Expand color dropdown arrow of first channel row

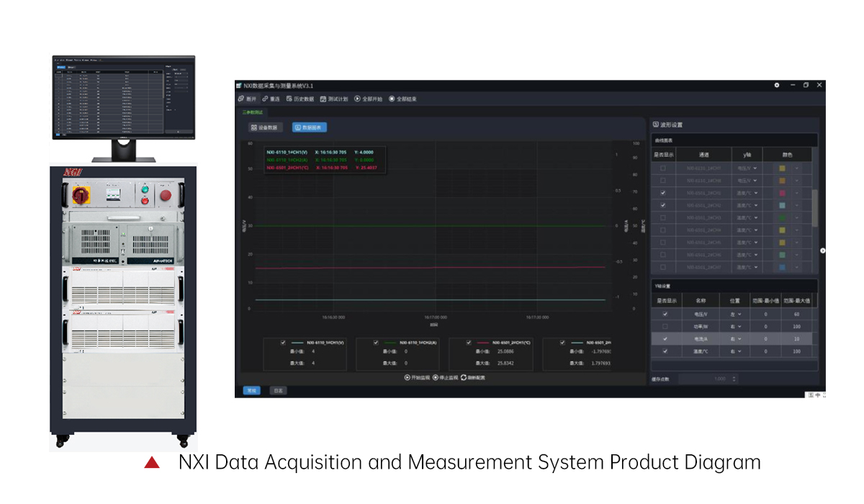[x=797, y=168]
